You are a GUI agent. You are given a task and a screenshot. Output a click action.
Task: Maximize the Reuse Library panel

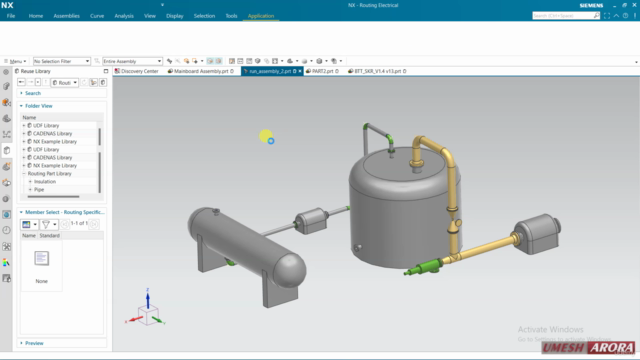coord(106,71)
